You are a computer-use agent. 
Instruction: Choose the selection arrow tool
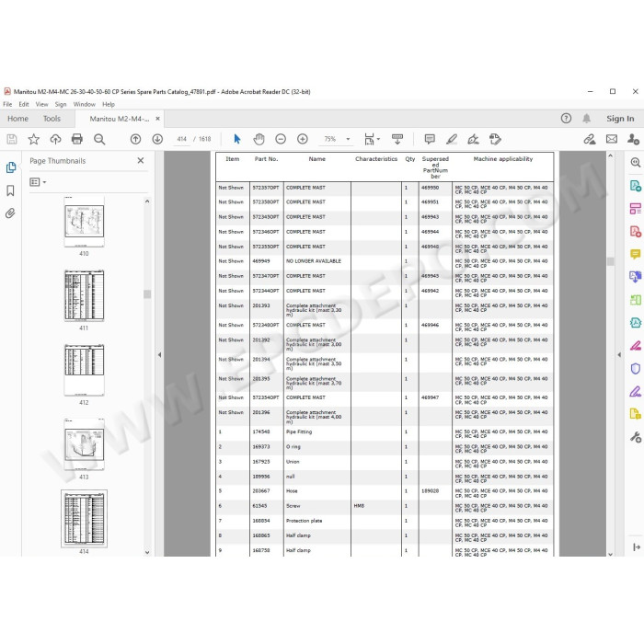[x=237, y=139]
